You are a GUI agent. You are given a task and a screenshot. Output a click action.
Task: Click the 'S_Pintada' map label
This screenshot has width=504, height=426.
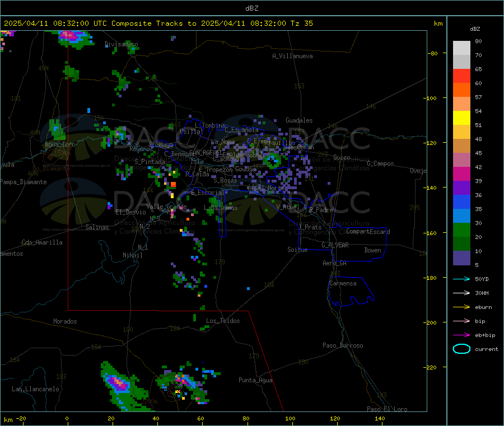(x=150, y=162)
